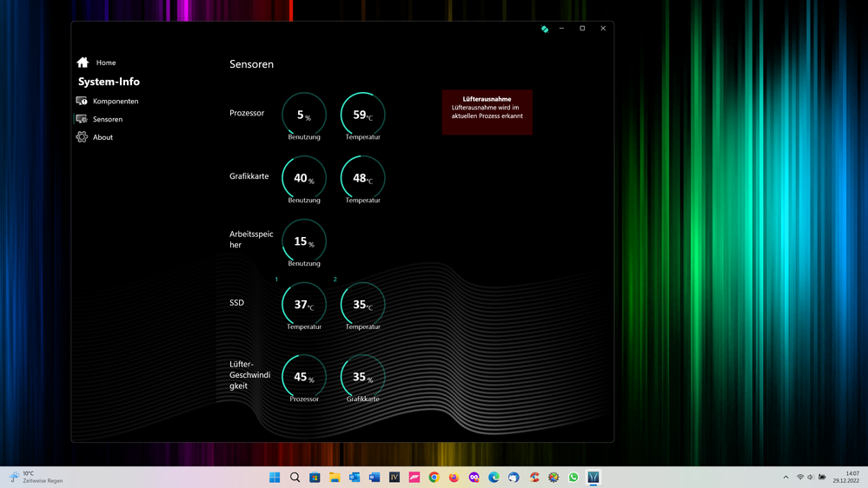This screenshot has width=868, height=488.
Task: Click the teal icon in the title bar
Action: [545, 29]
